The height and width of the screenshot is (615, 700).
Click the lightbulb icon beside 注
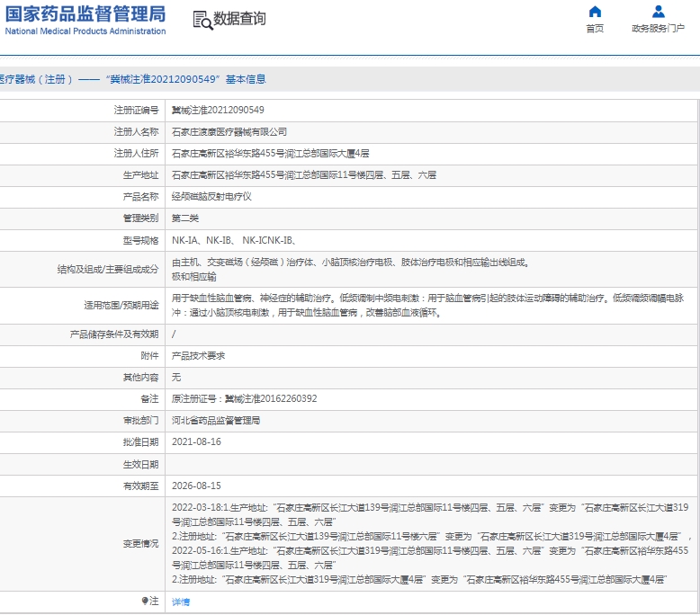[x=145, y=601]
